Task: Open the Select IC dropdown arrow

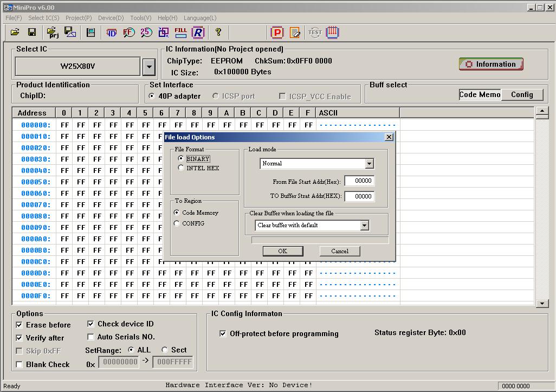Action: [149, 66]
